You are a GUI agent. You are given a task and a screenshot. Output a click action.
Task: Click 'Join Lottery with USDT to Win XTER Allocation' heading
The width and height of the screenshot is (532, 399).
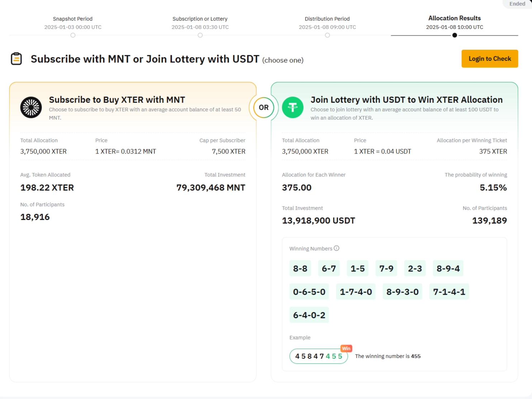pos(407,100)
